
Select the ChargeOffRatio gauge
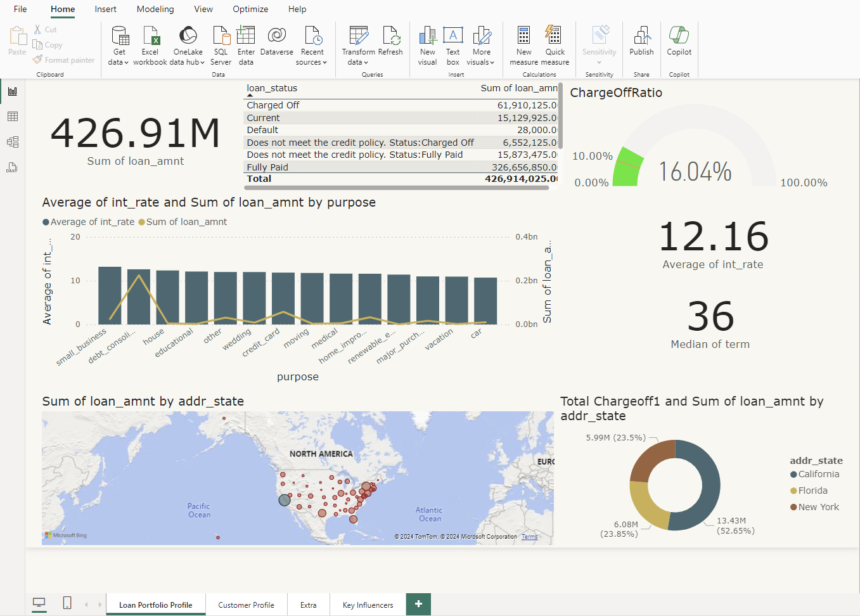click(695, 144)
